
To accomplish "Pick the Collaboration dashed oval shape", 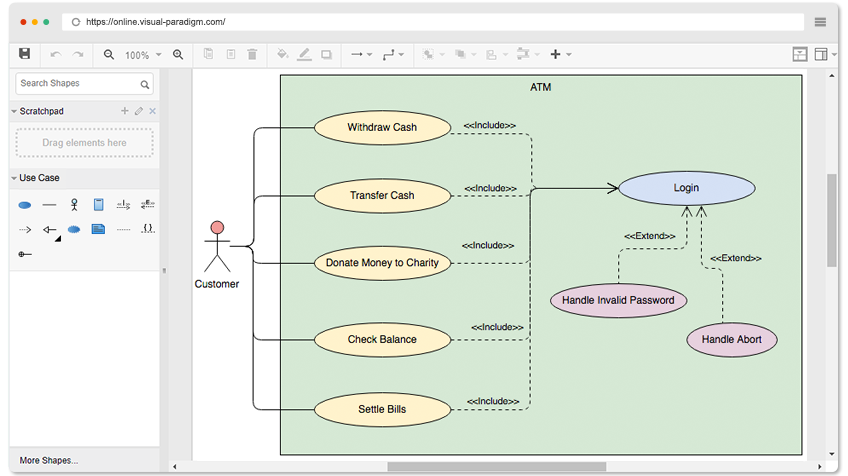I will (74, 229).
